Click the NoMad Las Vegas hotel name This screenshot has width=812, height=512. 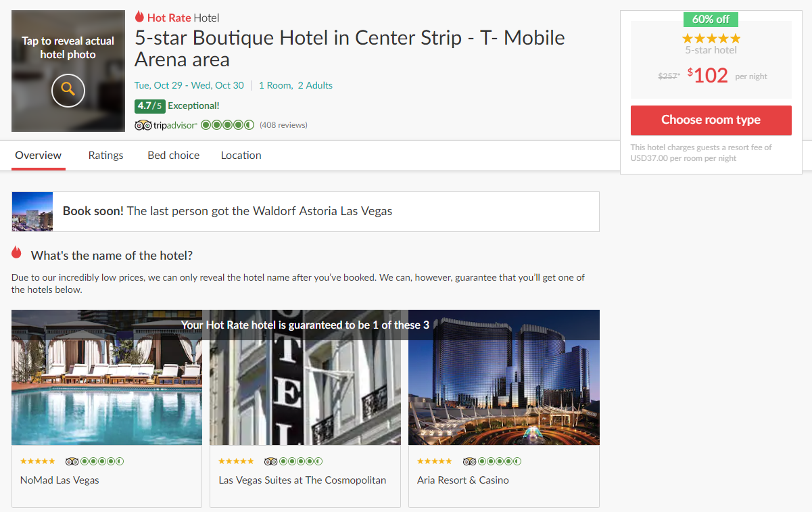pyautogui.click(x=59, y=480)
